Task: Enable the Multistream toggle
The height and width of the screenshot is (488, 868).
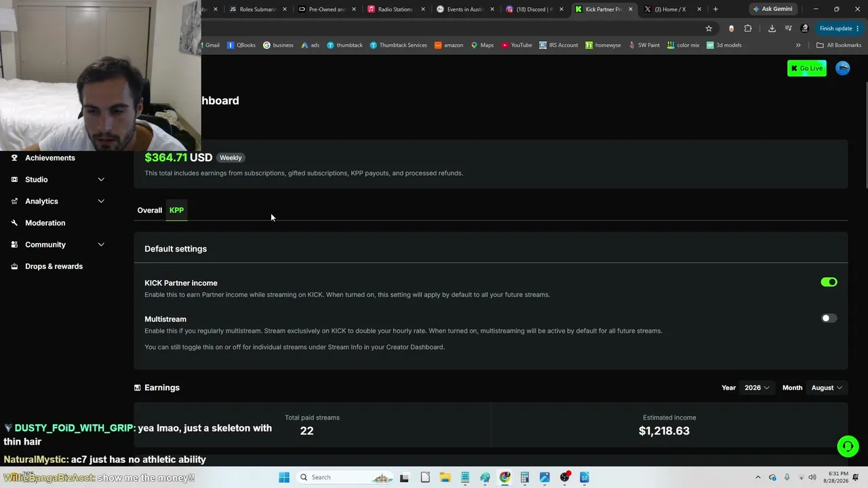Action: 829,318
